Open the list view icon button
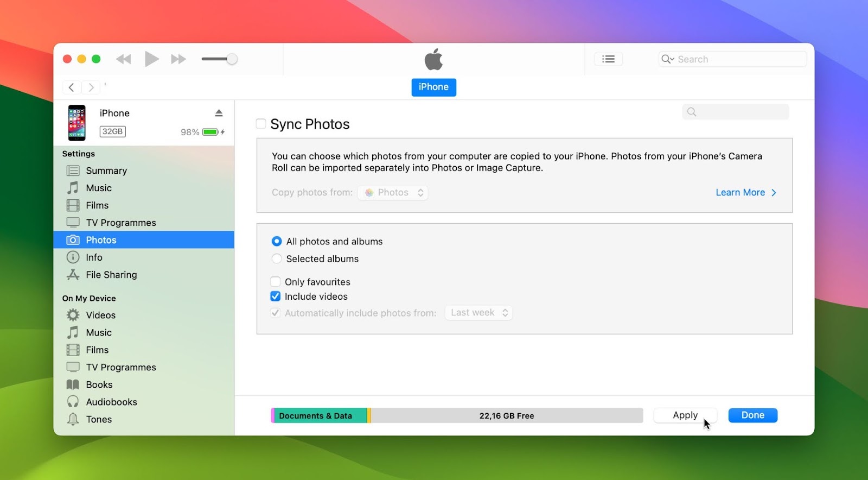 pos(609,59)
